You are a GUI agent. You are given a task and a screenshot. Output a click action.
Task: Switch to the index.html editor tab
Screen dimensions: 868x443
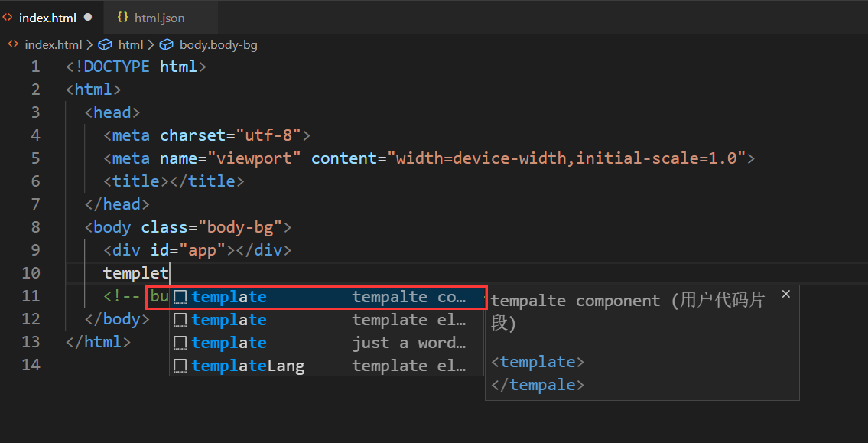(51, 17)
